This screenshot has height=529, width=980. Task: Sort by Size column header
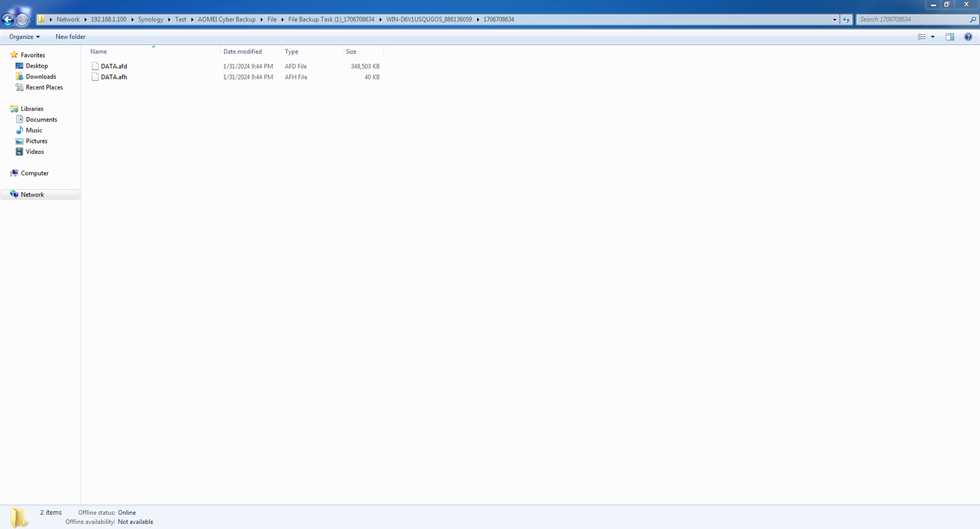click(x=351, y=51)
